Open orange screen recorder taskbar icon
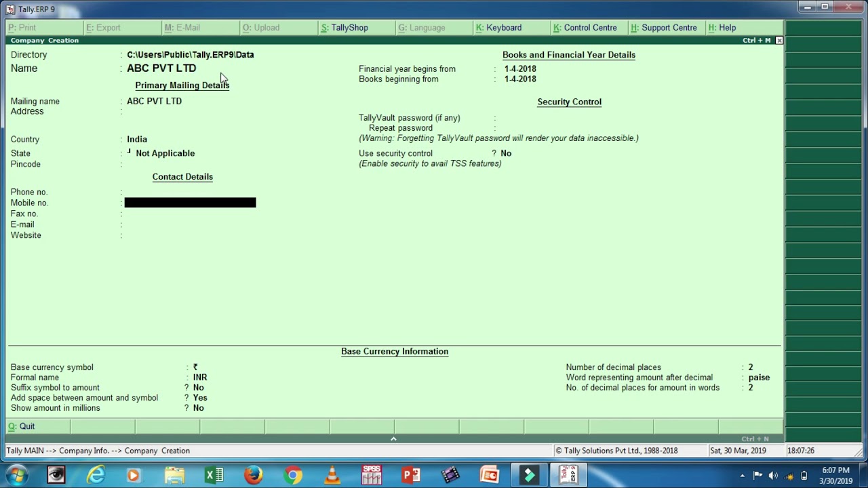 490,475
